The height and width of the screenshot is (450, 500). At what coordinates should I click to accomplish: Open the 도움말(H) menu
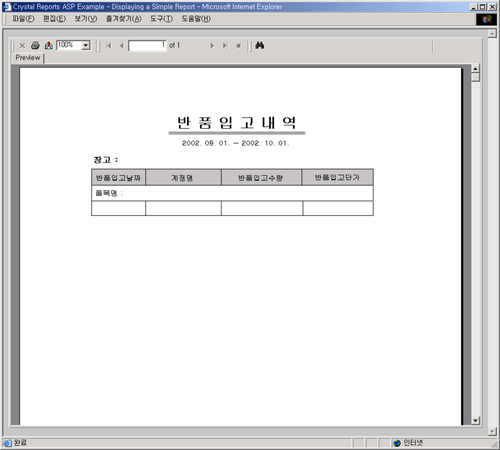[196, 19]
